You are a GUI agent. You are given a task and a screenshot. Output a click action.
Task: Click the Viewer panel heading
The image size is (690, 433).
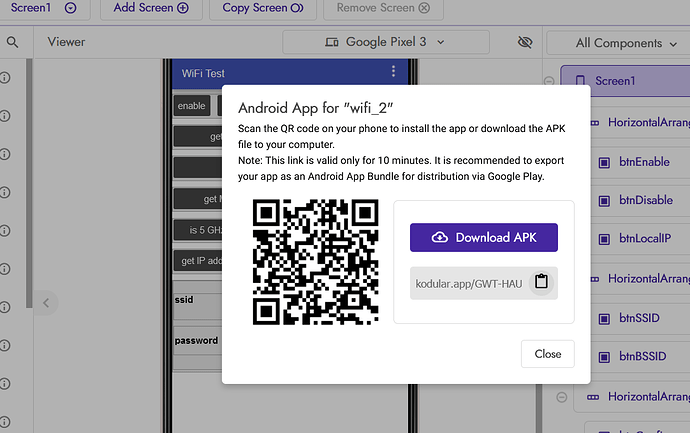[x=66, y=42]
